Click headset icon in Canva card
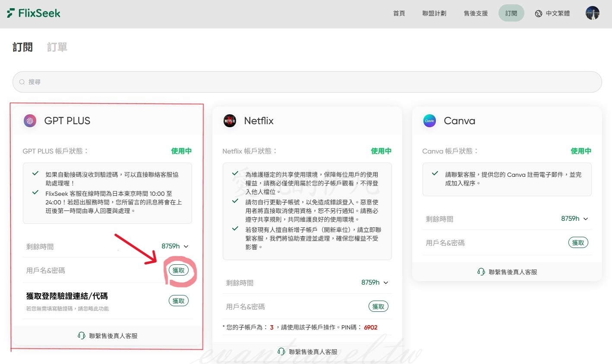 (481, 272)
